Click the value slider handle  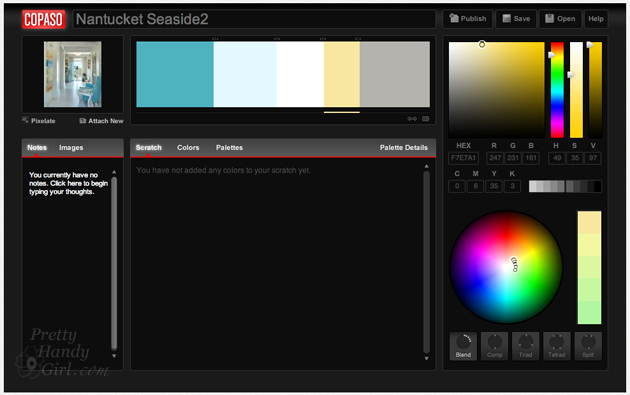(590, 45)
